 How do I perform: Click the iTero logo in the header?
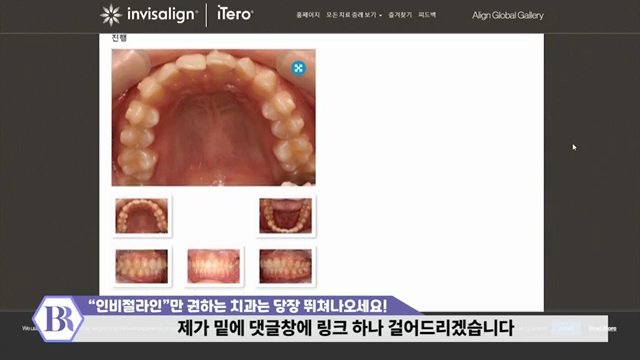[235, 13]
